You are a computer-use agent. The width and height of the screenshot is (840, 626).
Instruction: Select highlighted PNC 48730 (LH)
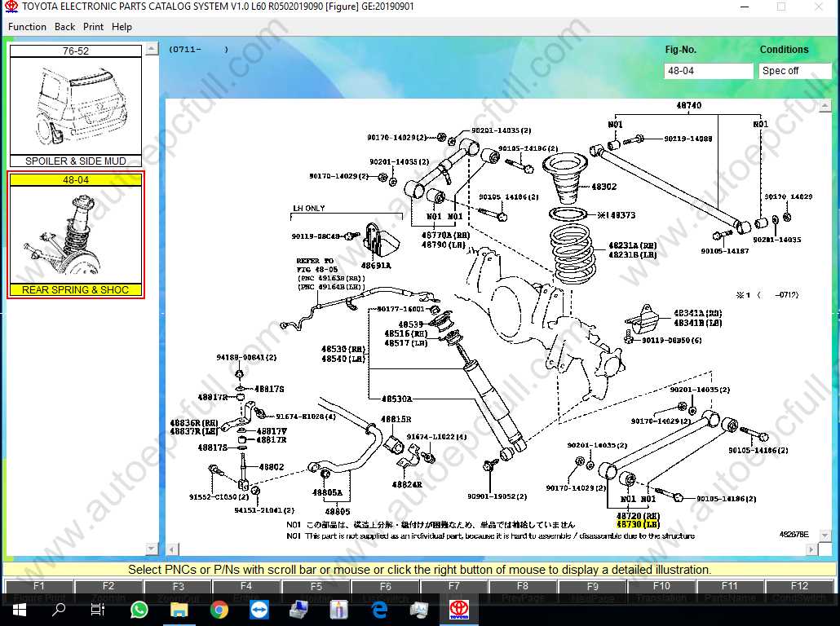(638, 524)
